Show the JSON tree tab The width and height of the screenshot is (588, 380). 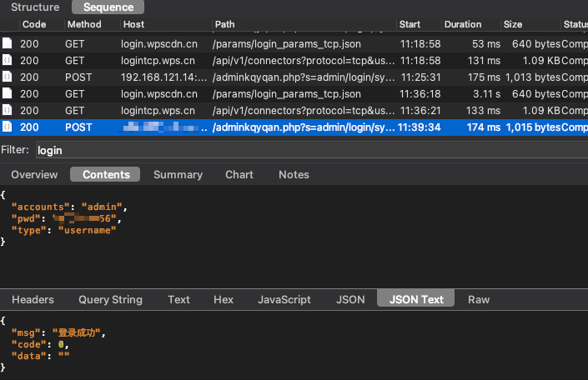pyautogui.click(x=350, y=299)
